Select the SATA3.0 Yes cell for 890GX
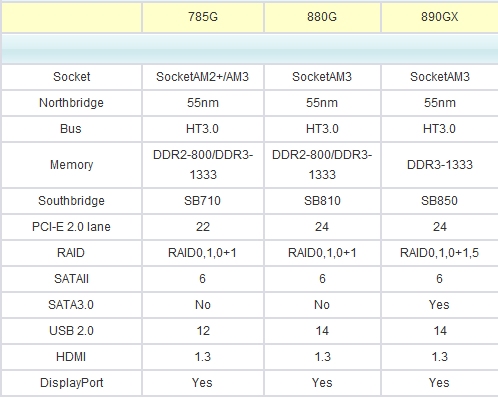This screenshot has height=398, width=498. click(440, 305)
